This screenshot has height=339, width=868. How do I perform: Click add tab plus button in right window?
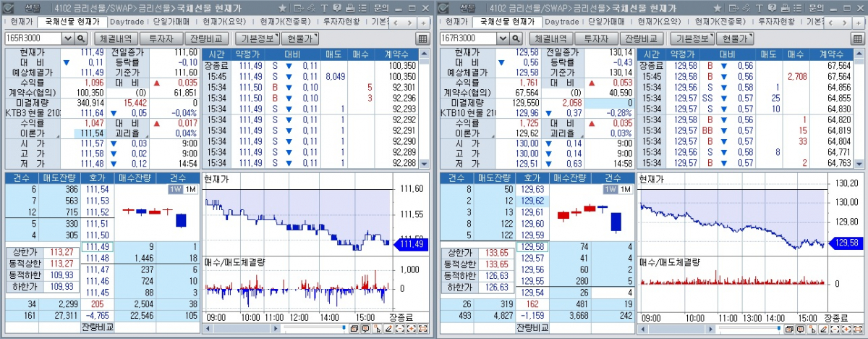[858, 23]
